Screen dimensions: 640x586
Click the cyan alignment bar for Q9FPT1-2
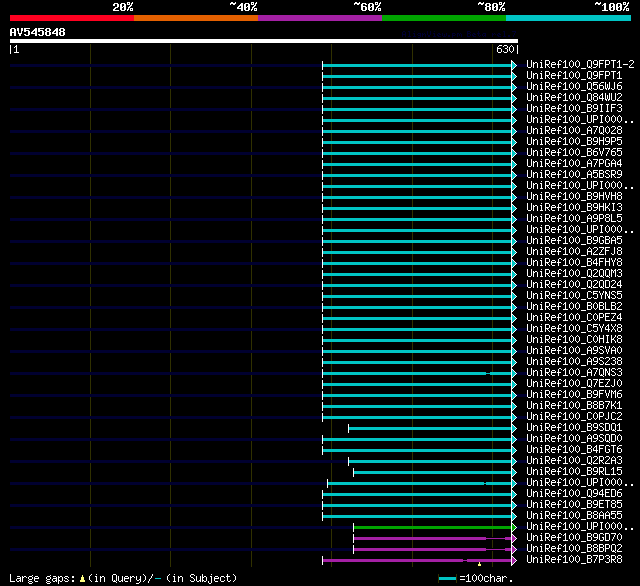[417, 65]
